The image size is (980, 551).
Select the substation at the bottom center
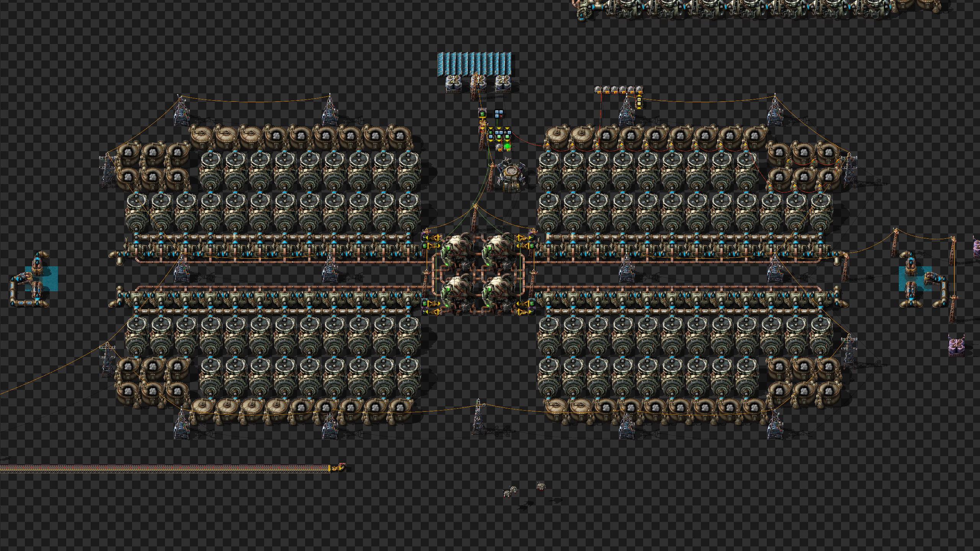pyautogui.click(x=479, y=418)
